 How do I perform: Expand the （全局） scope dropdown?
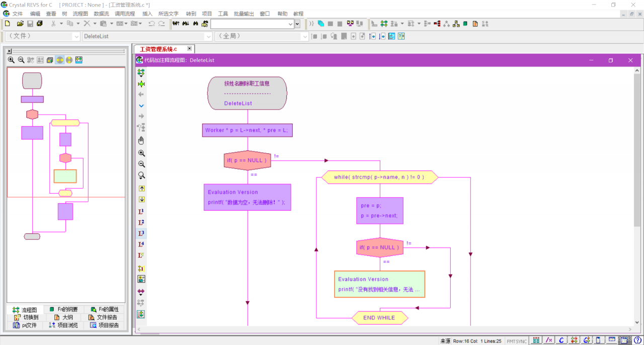pos(304,36)
